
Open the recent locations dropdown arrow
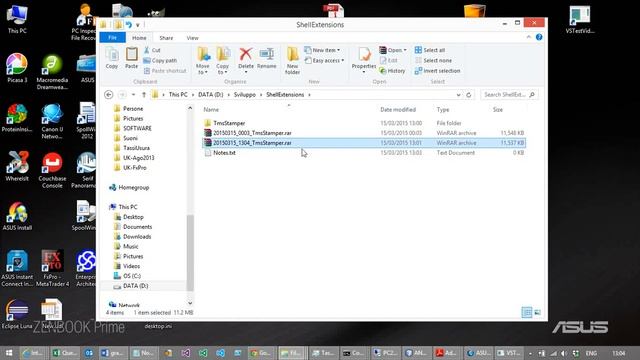[133, 95]
